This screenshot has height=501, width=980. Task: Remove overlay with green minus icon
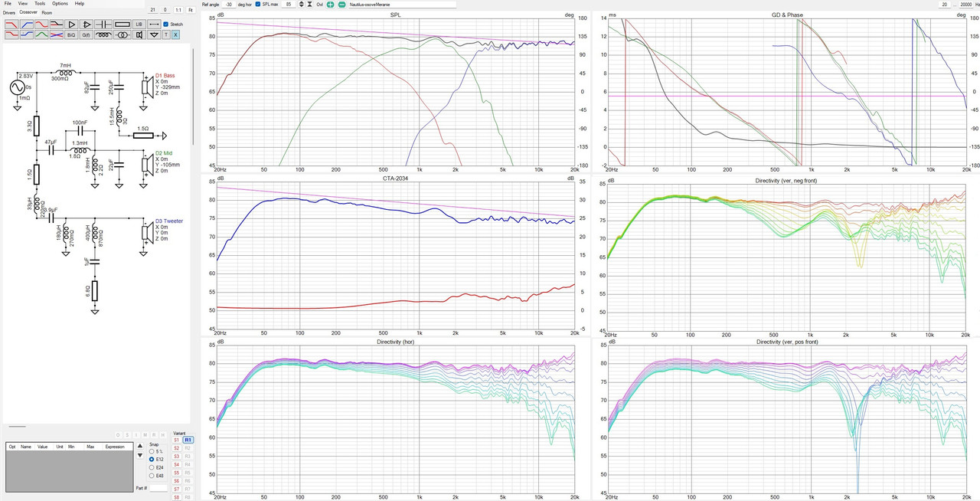[x=341, y=5]
